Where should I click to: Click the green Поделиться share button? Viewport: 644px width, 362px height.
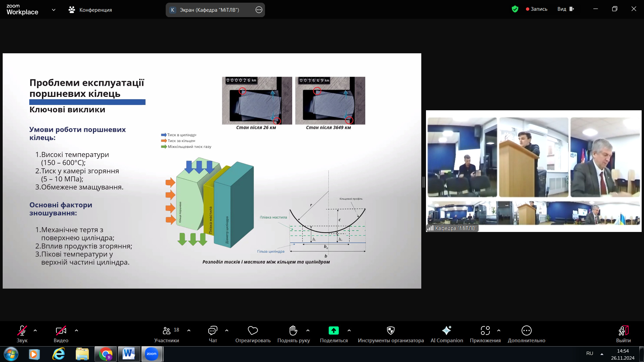click(333, 330)
